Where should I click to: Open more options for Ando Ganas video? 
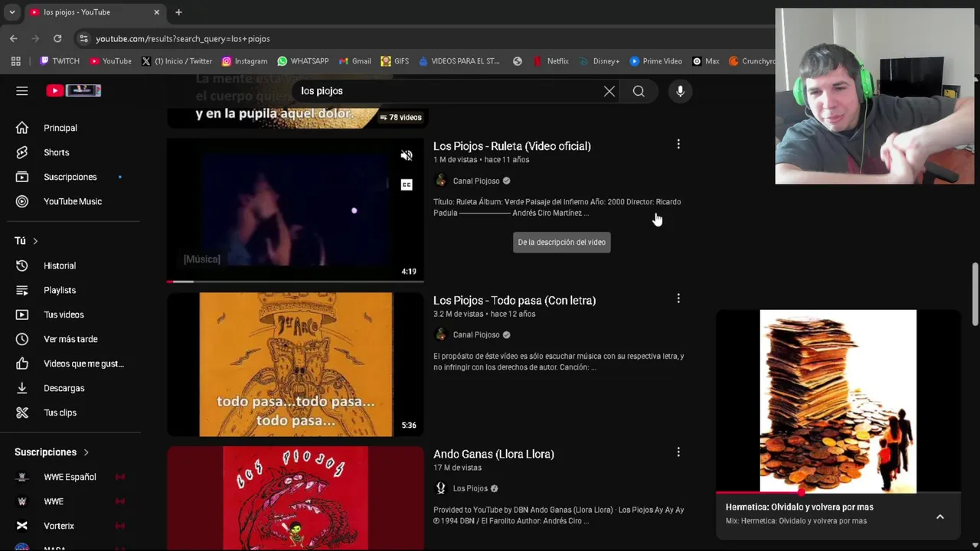point(678,452)
